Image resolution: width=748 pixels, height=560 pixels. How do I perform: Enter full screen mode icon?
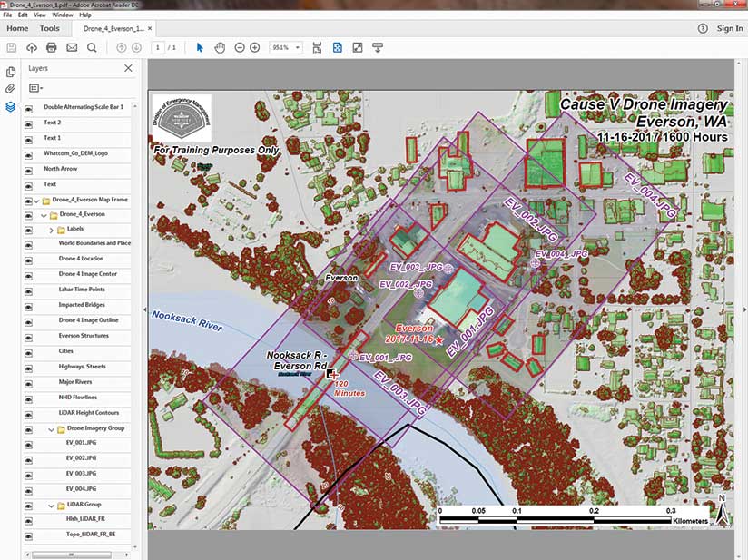click(358, 48)
